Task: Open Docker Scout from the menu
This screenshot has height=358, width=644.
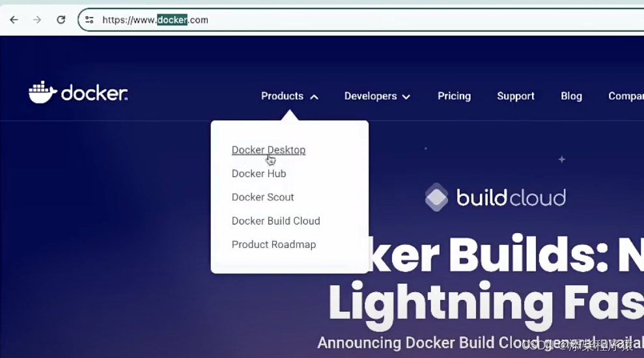Action: point(263,197)
